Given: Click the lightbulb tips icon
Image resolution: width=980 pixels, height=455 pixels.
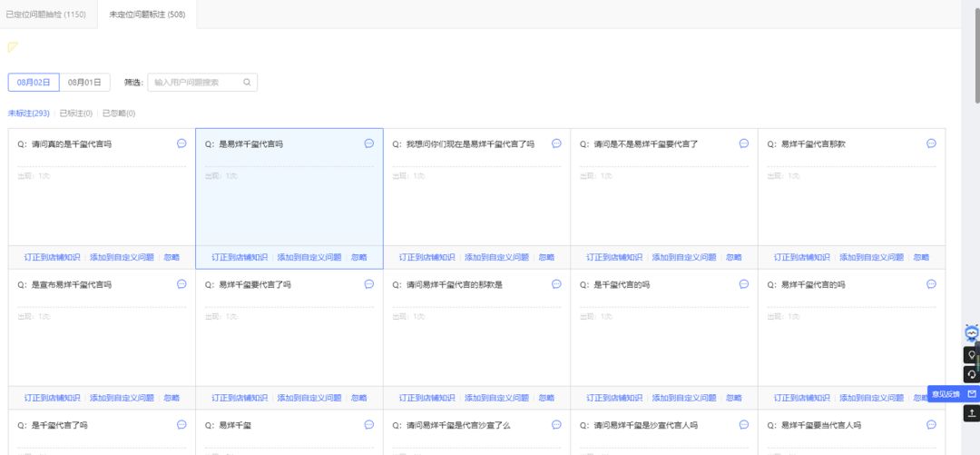Looking at the screenshot, I should [x=971, y=355].
